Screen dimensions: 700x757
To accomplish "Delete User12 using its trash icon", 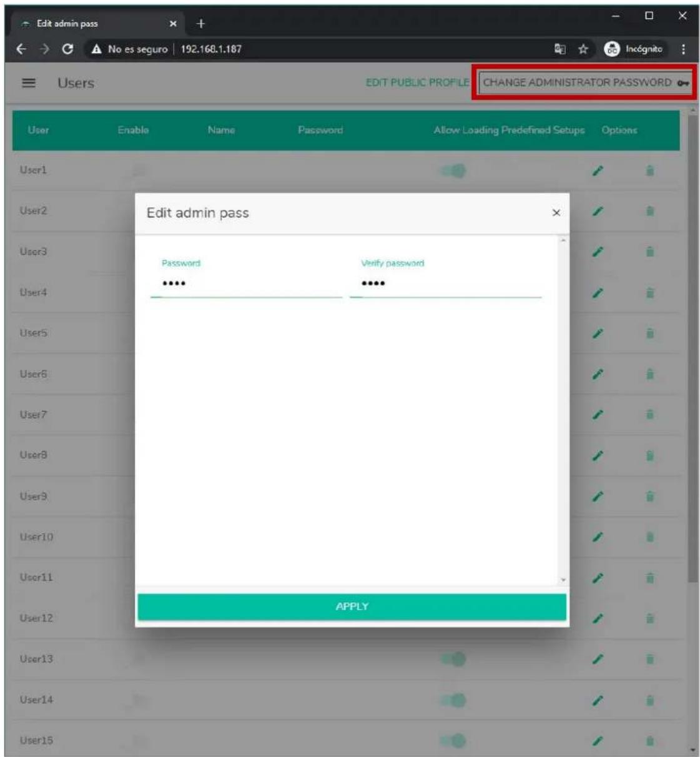I will point(650,618).
